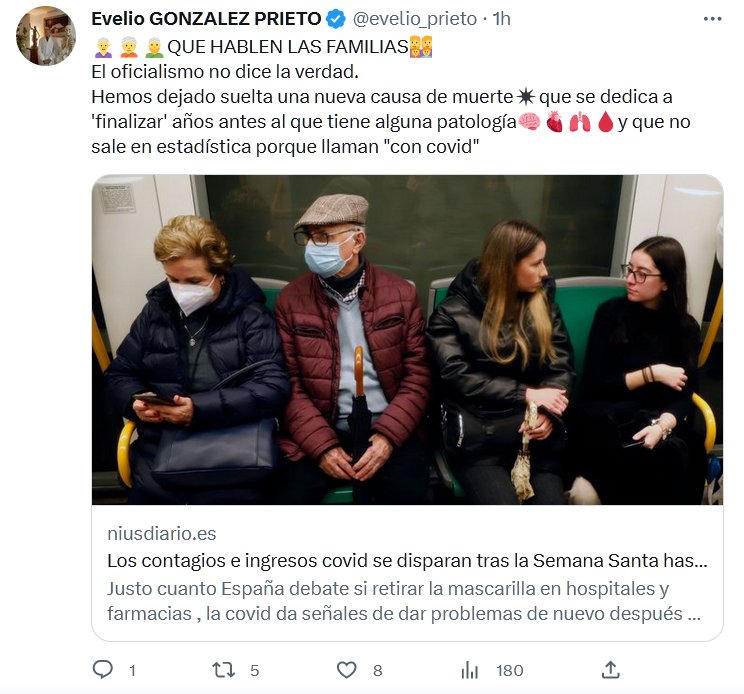Click the blue verified badge
744x694 pixels.
click(338, 19)
